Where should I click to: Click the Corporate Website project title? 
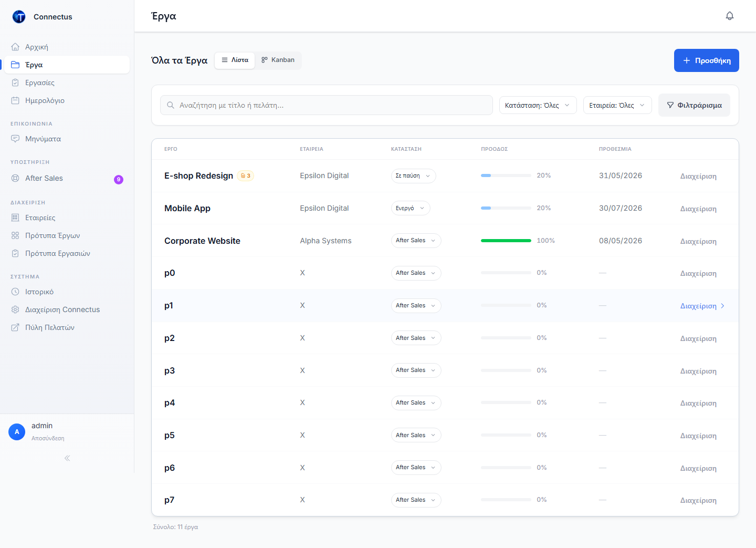(202, 241)
